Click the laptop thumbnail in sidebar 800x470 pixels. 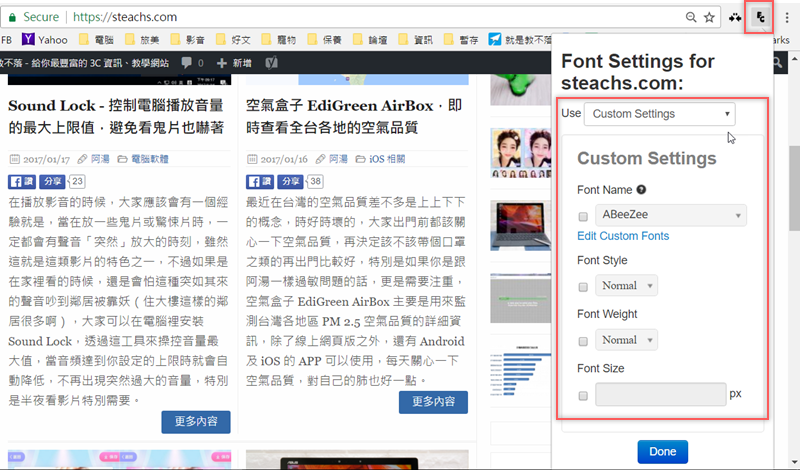coord(520,226)
